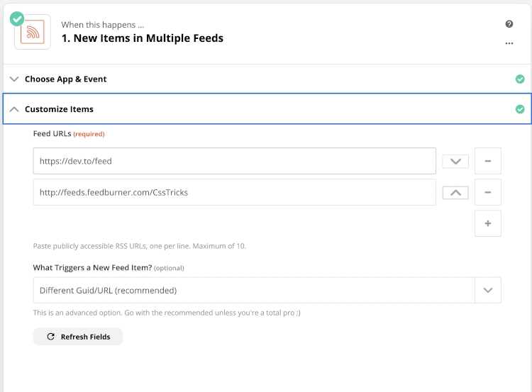This screenshot has height=392, width=532.
Task: Open the Different Guid/URL dropdown arrow
Action: [x=487, y=290]
